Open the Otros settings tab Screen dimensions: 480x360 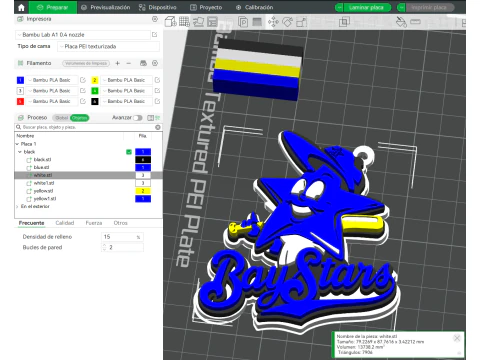click(120, 223)
